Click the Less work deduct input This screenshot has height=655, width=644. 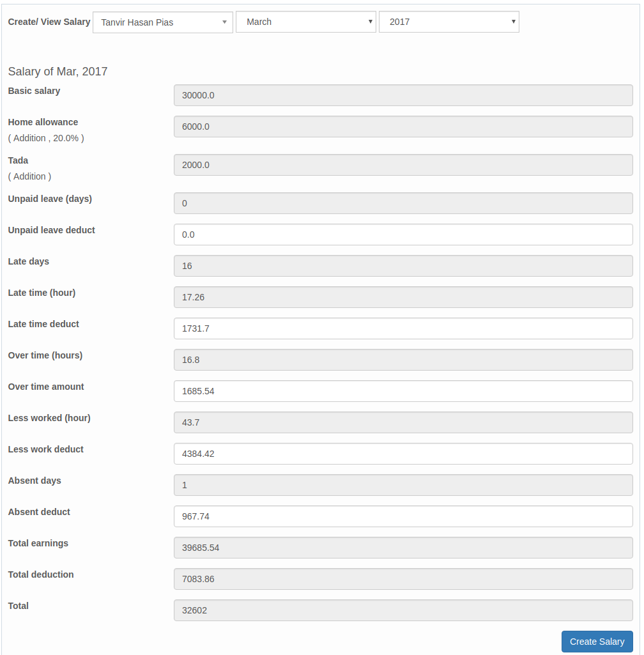click(403, 454)
